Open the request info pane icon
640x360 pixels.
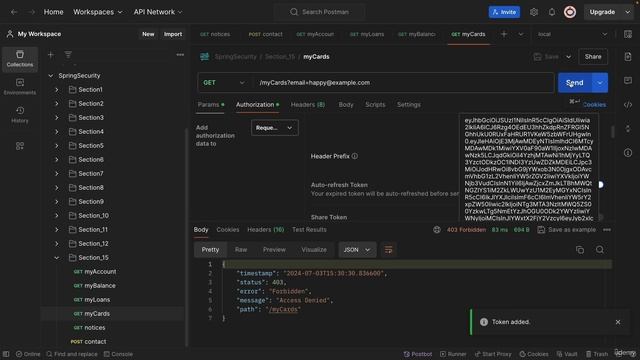coord(628,153)
